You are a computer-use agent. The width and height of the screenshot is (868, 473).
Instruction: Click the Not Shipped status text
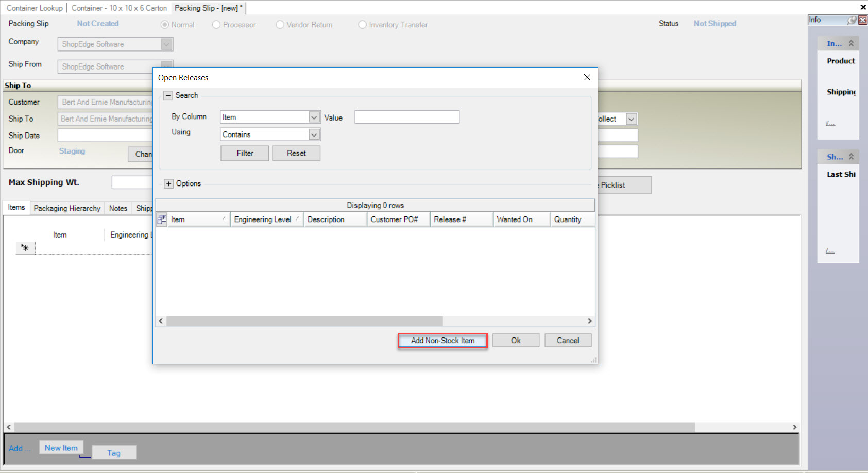click(x=714, y=24)
